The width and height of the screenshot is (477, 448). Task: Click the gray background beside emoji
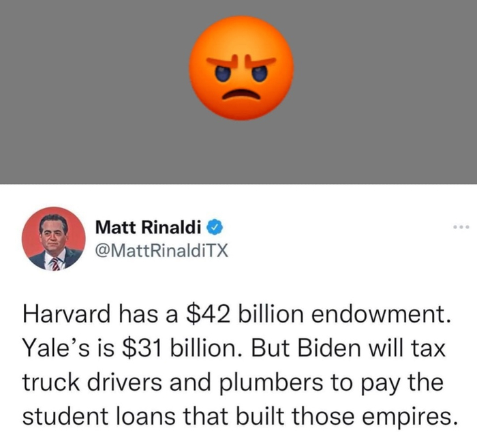click(91, 91)
